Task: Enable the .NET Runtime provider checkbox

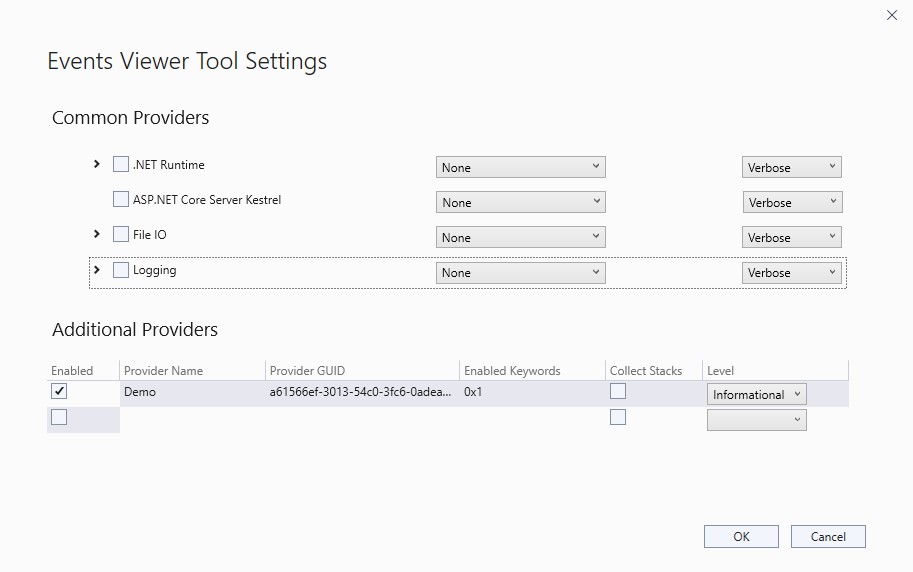Action: click(x=121, y=164)
